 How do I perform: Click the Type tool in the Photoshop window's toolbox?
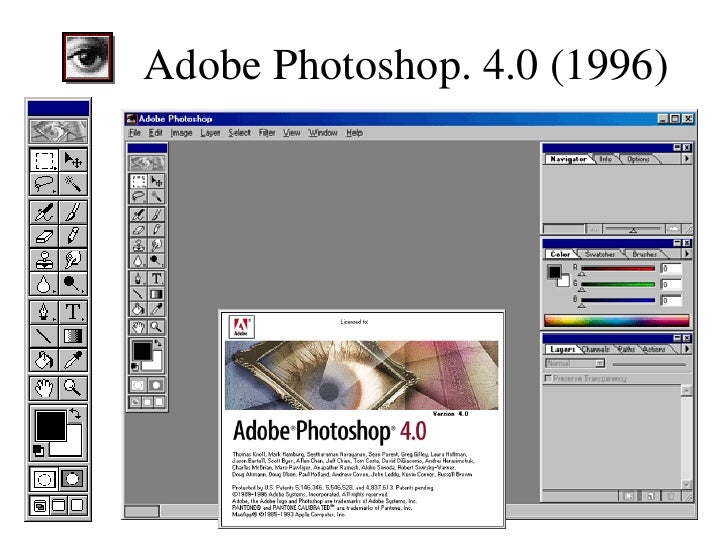click(x=156, y=279)
